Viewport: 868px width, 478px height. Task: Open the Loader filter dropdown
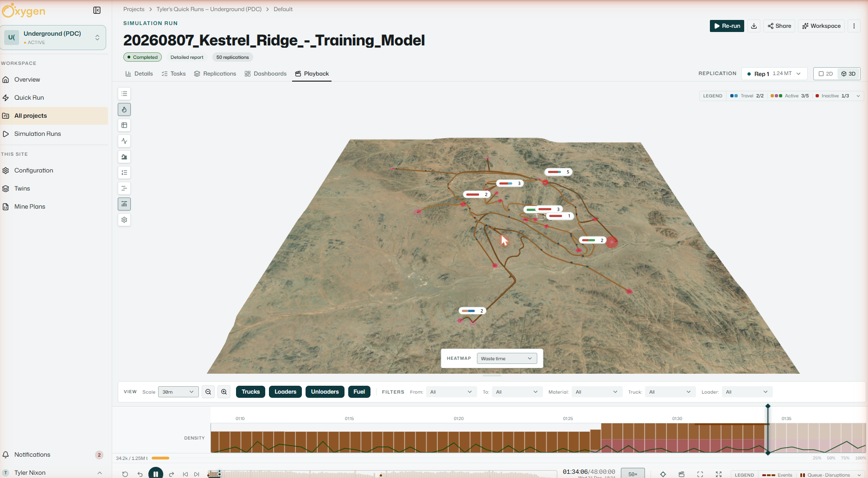point(747,392)
